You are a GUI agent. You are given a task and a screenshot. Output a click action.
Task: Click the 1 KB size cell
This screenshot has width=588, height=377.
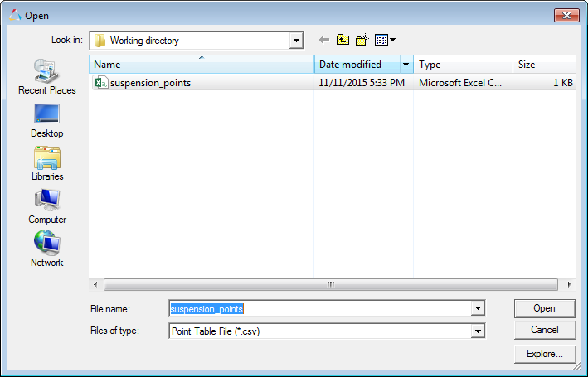tap(563, 83)
